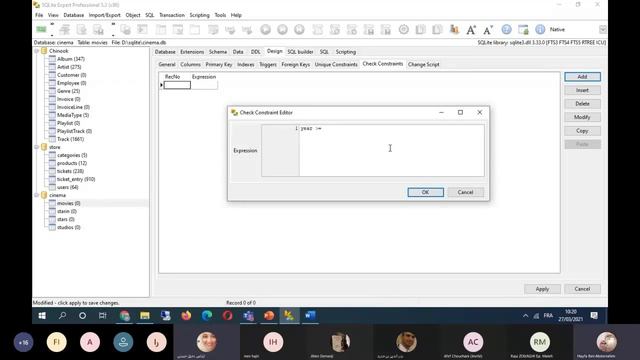Click the Modify button
The image size is (640, 360).
[582, 117]
